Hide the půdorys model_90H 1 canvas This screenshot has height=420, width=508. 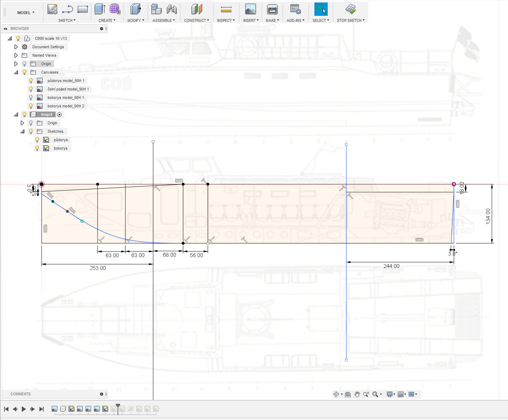pyautogui.click(x=31, y=81)
